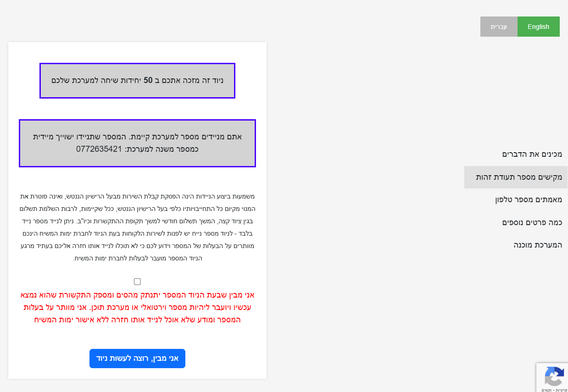Select the עברית language button
568x392 pixels.
[x=499, y=27]
